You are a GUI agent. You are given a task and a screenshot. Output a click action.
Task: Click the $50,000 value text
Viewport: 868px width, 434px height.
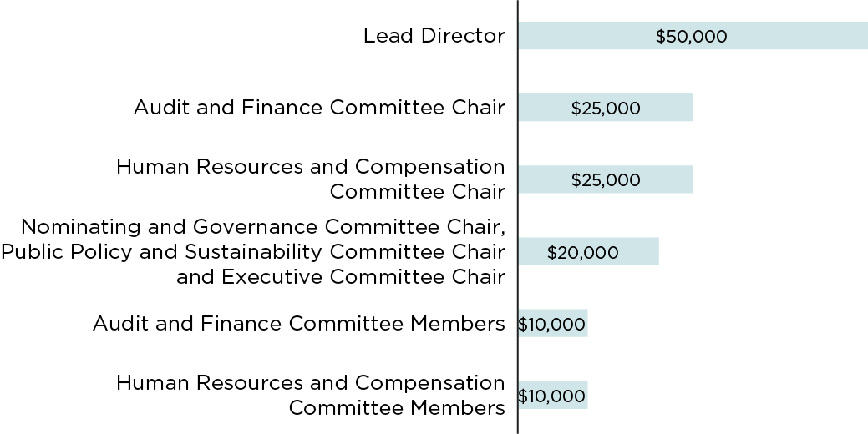point(691,37)
